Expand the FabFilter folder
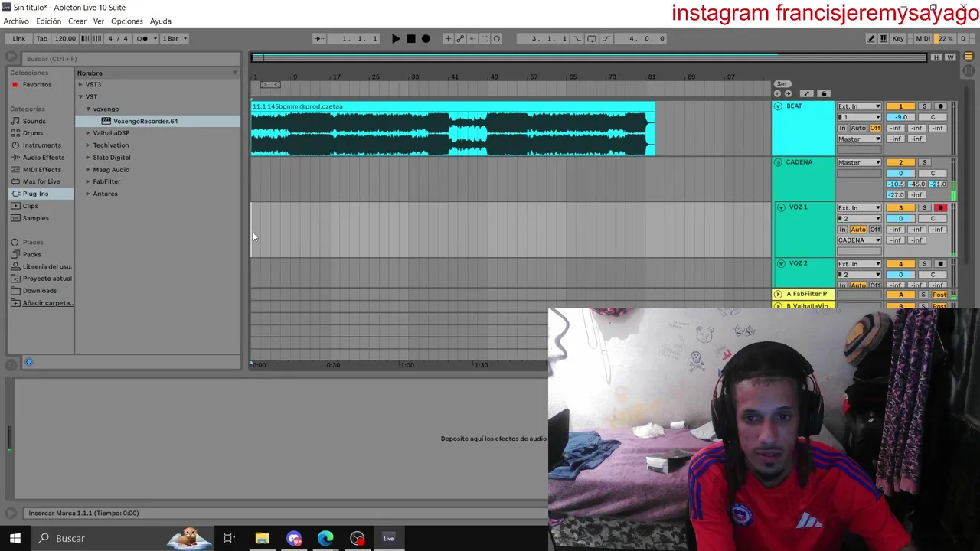Viewport: 980px width, 551px height. [x=88, y=181]
